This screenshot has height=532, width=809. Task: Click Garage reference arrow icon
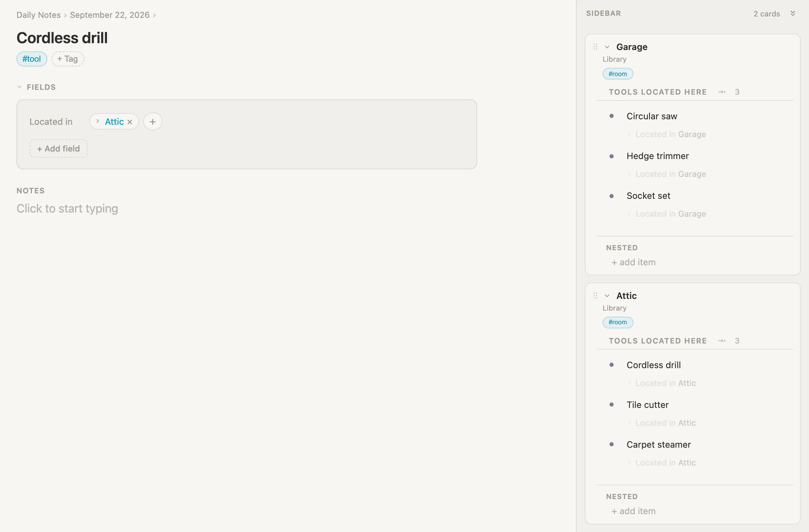tap(722, 92)
